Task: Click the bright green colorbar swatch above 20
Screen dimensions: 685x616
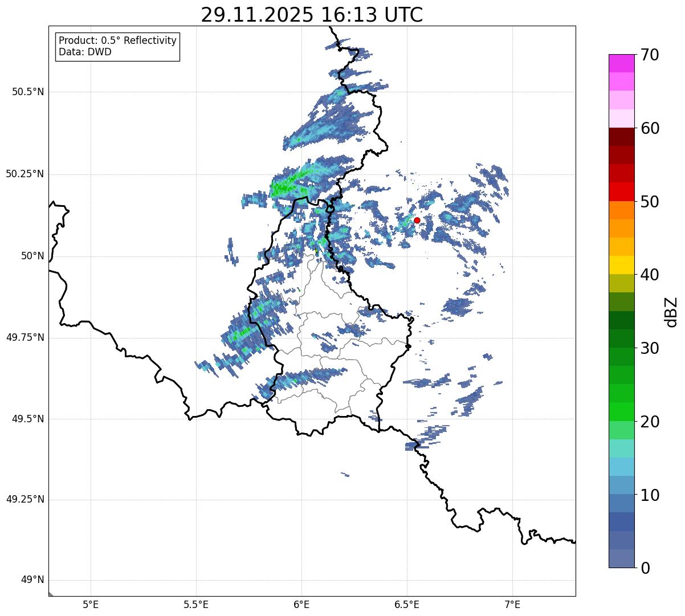Action: pos(621,411)
